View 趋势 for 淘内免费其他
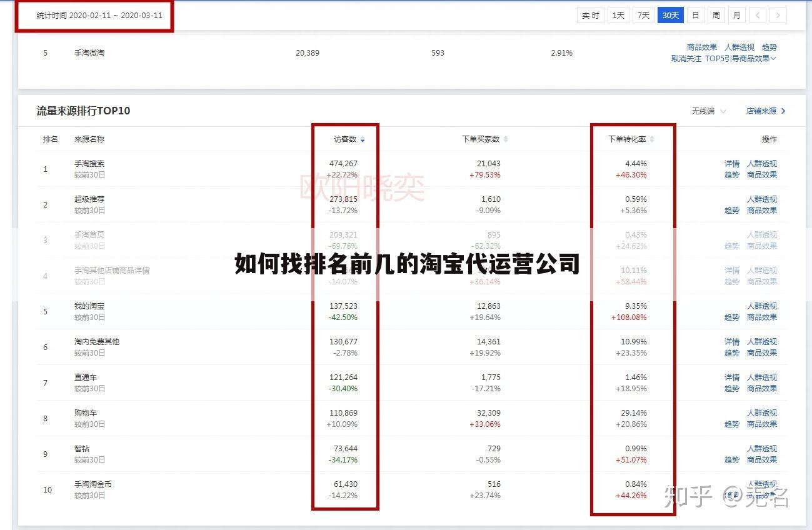The image size is (812, 530). pos(732,353)
